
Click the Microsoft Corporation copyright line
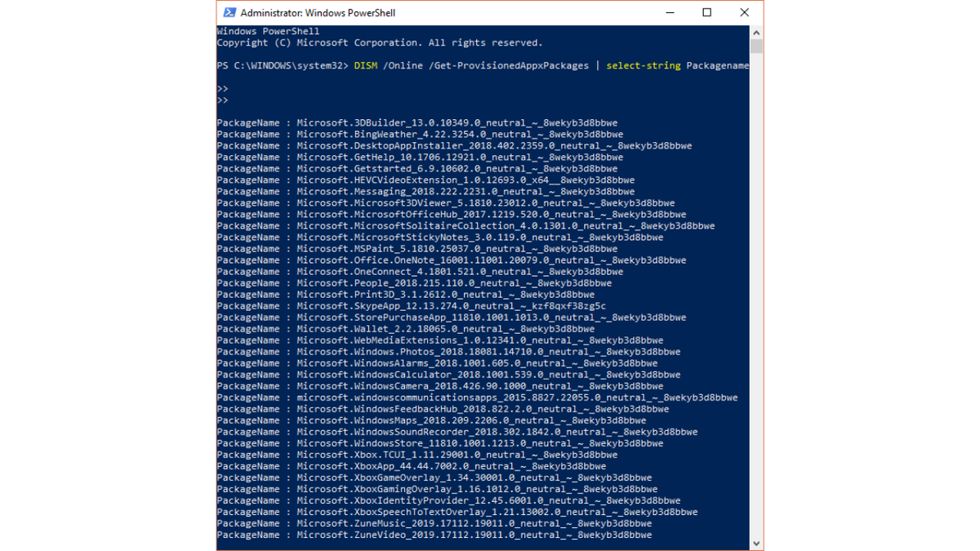(x=380, y=42)
